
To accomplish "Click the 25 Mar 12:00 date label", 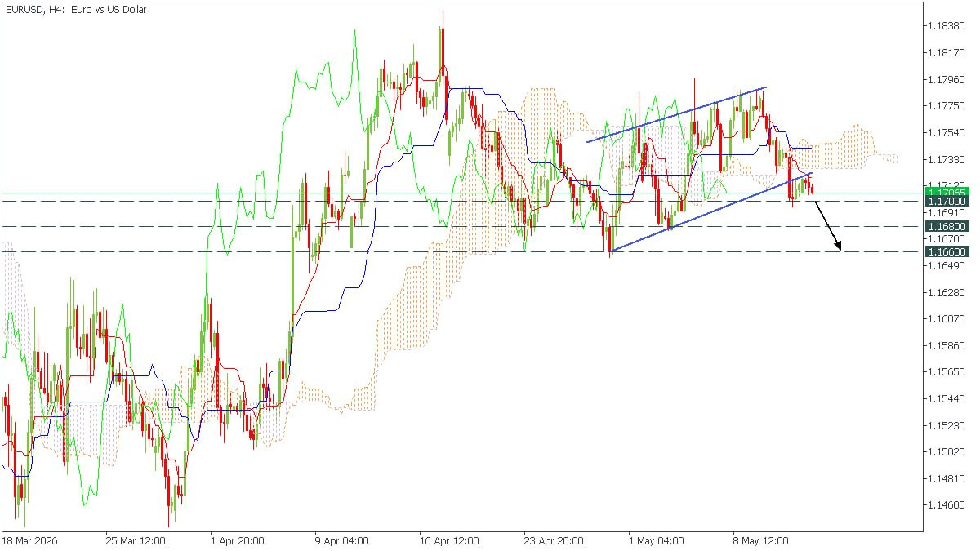I will (x=136, y=540).
